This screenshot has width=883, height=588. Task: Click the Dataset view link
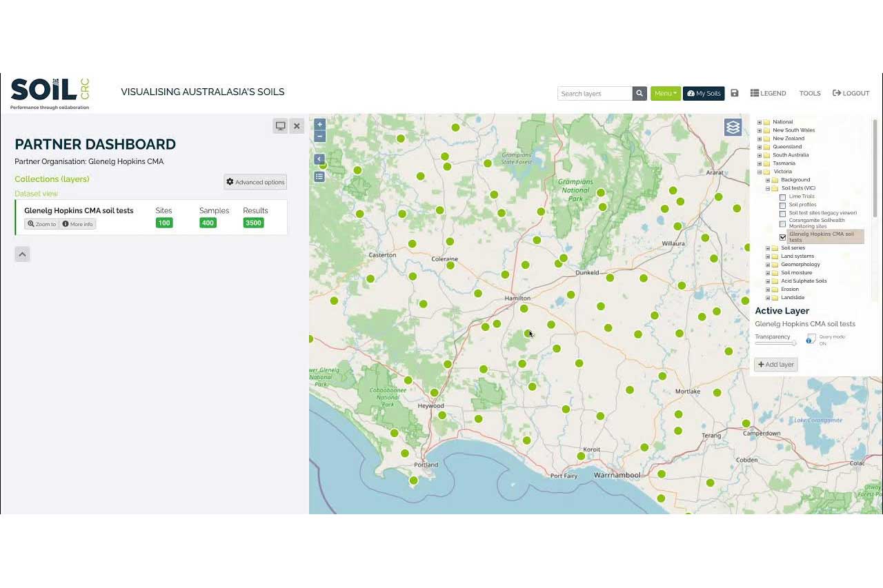(37, 194)
